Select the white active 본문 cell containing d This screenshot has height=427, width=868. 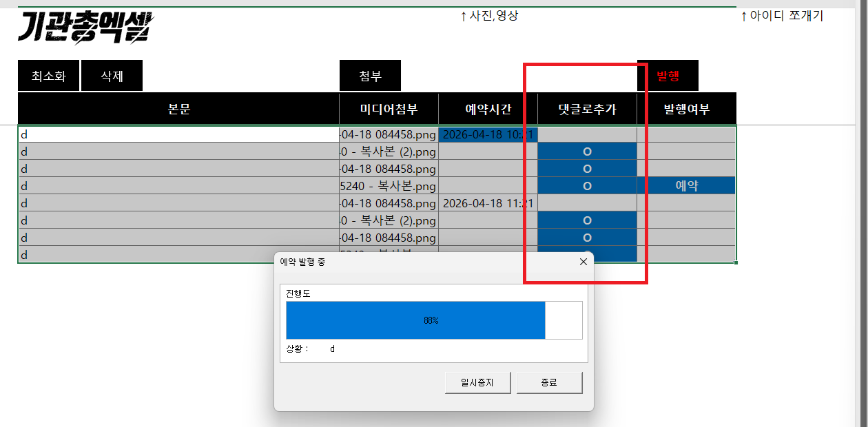[178, 134]
